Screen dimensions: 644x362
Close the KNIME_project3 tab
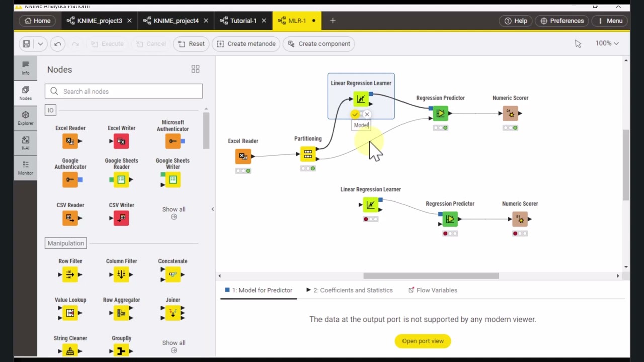129,21
